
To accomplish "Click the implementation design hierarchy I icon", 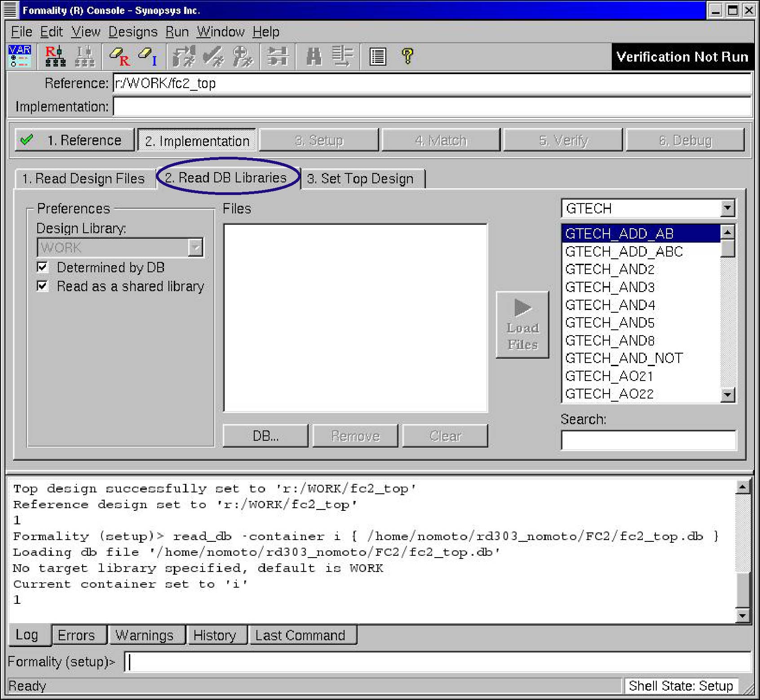I will click(x=84, y=56).
